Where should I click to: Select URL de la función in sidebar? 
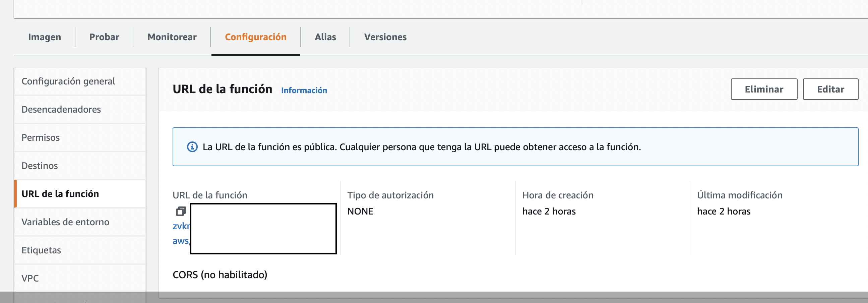[60, 194]
